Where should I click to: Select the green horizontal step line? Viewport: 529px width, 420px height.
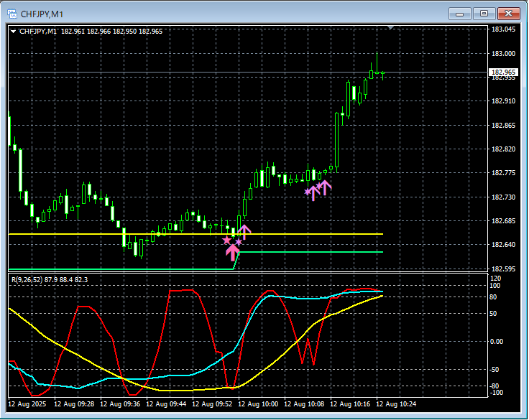310,252
